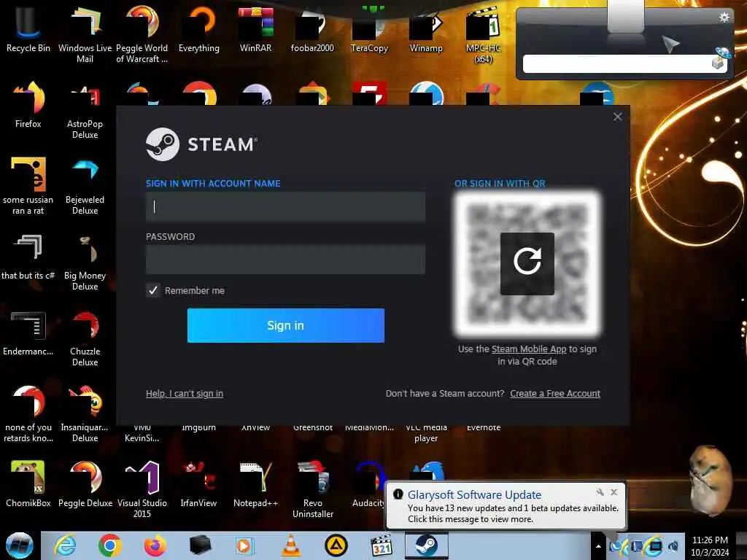Select the ChomikBox desktop icon
747x560 pixels.
[28, 484]
